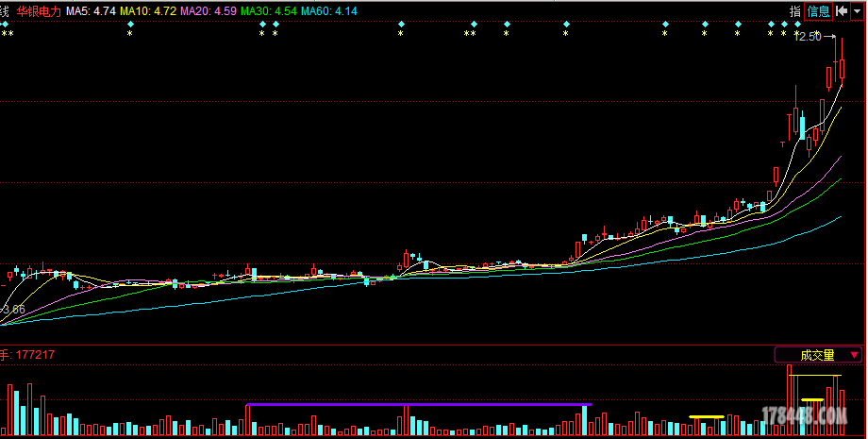Select the MA60: 4.14 label

pos(329,11)
